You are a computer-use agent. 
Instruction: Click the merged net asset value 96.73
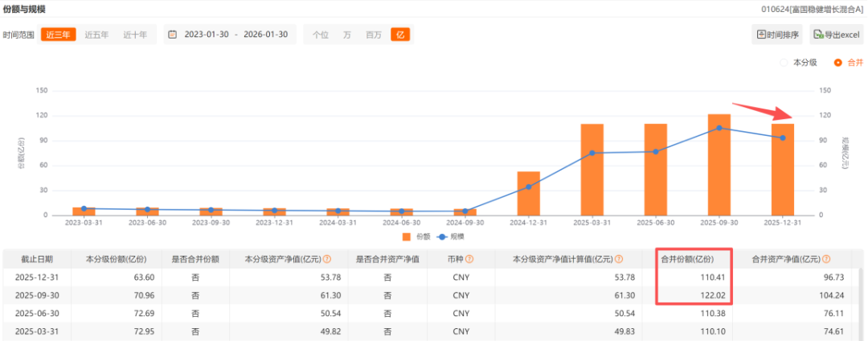click(833, 277)
